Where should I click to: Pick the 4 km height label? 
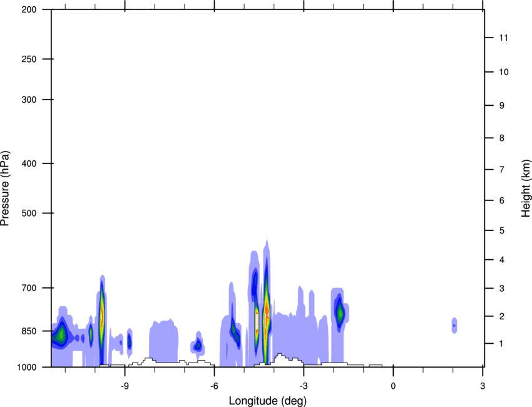point(502,260)
